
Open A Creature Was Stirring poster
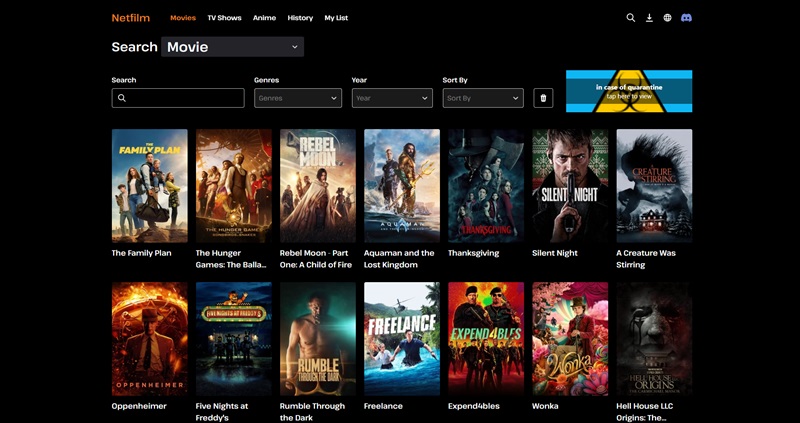(x=655, y=186)
